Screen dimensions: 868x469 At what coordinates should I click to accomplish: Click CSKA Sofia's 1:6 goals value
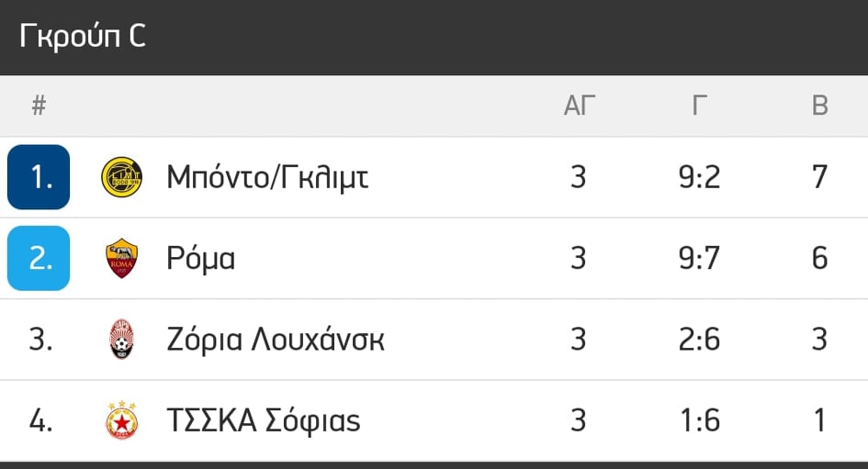pos(700,420)
